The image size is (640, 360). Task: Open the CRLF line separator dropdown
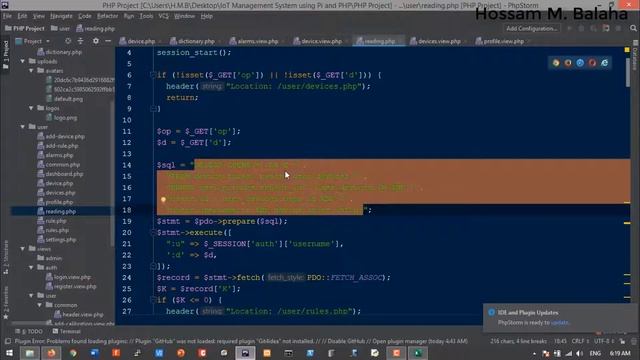click(580, 341)
